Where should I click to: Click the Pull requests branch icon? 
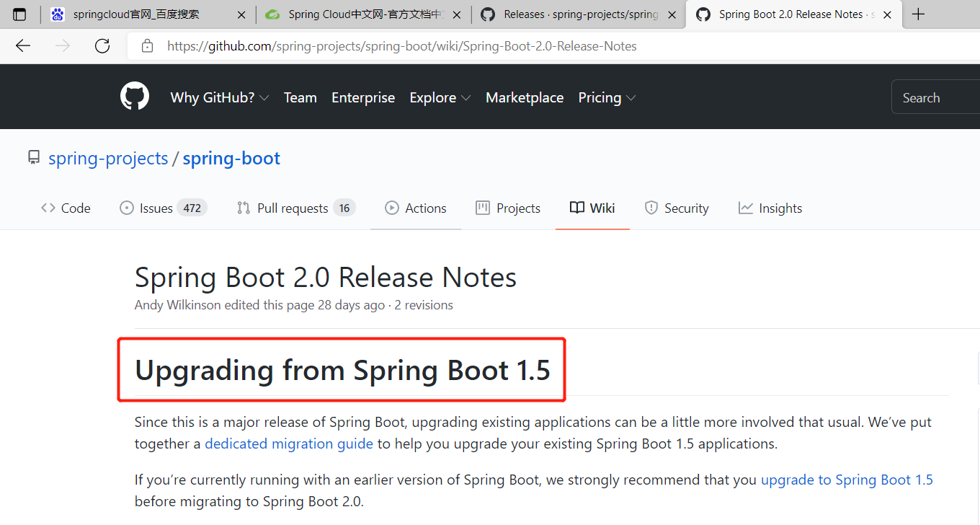244,208
